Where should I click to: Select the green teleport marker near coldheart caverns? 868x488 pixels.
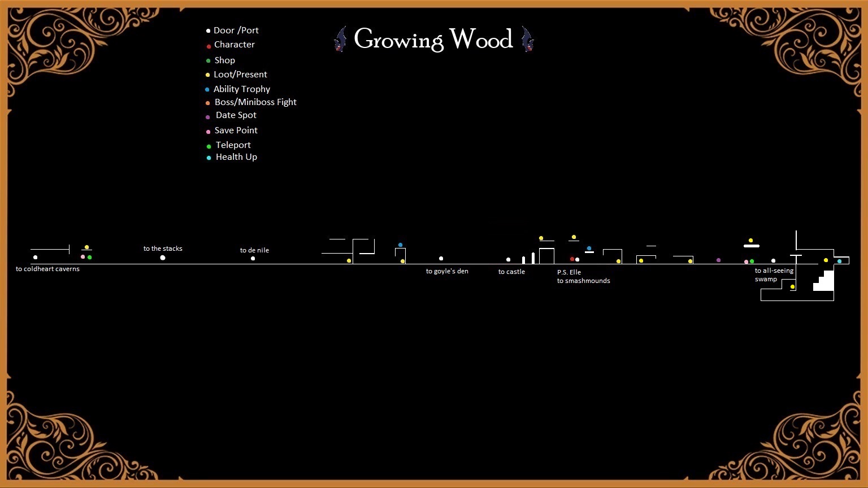tap(89, 258)
